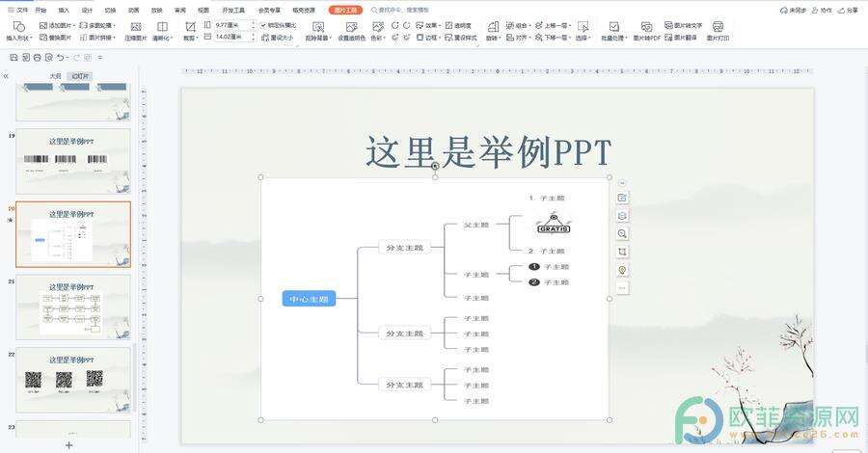Click 重设样式 to reset picture style
The height and width of the screenshot is (453, 868).
[461, 38]
